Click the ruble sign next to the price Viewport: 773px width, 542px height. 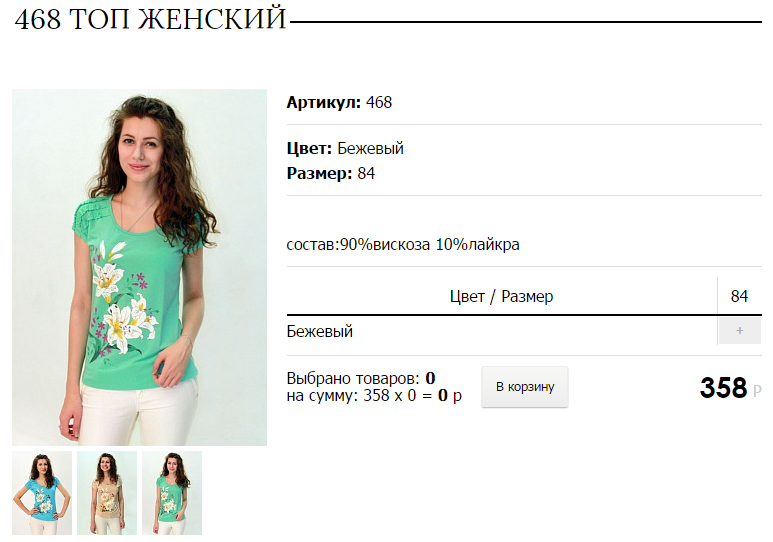[x=757, y=391]
